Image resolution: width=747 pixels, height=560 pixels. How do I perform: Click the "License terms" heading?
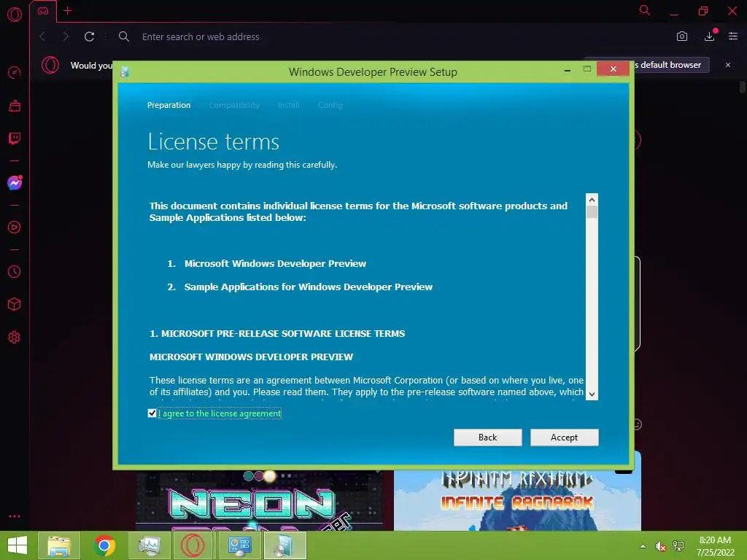click(213, 141)
